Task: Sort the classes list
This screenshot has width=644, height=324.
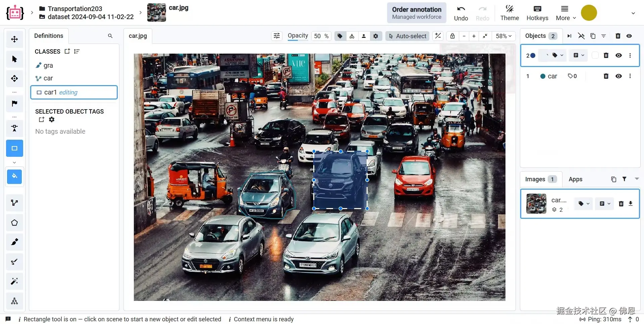Action: coord(77,51)
